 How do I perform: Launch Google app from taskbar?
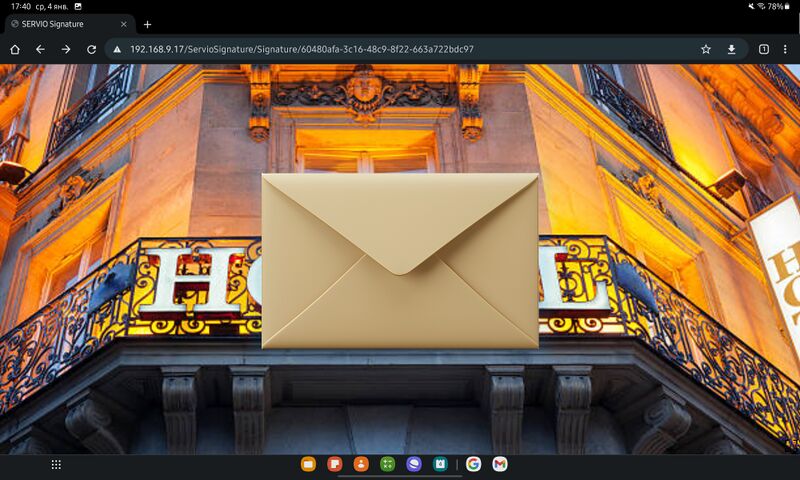coord(473,464)
